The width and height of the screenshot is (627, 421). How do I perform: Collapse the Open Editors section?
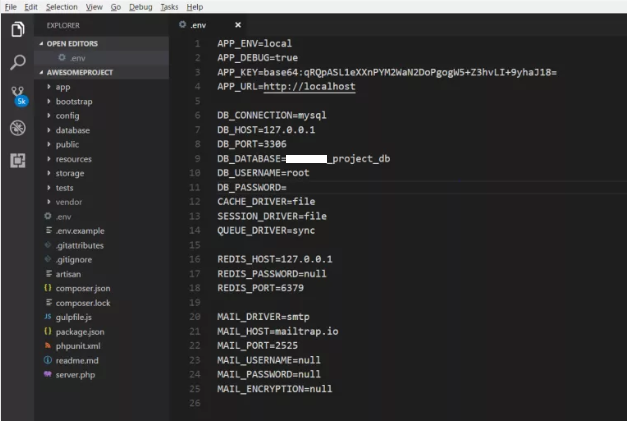[41, 43]
